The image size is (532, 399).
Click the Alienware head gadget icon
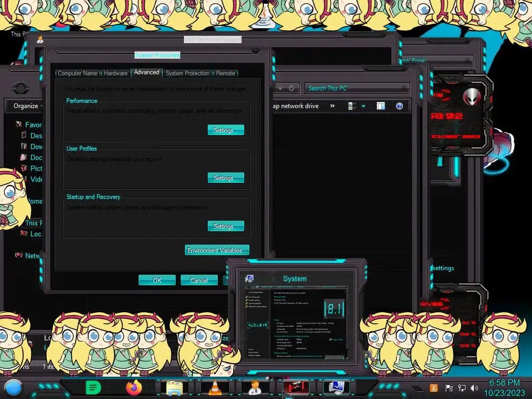point(472,97)
